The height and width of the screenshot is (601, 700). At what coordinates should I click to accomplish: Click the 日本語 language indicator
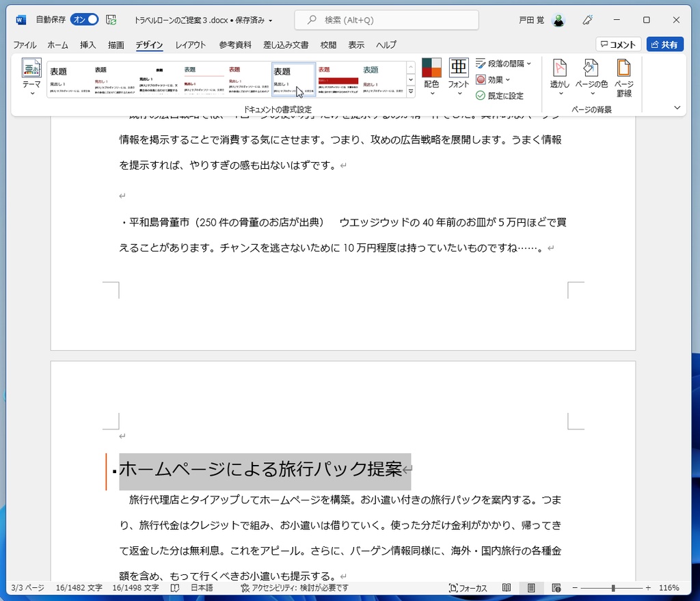202,587
